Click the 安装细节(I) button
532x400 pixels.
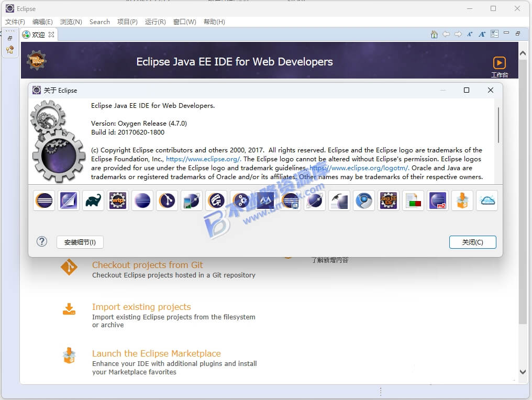[x=80, y=242]
